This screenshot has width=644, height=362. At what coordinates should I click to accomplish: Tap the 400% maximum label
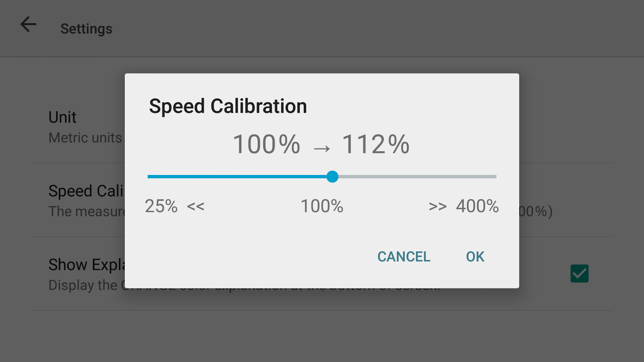[477, 206]
